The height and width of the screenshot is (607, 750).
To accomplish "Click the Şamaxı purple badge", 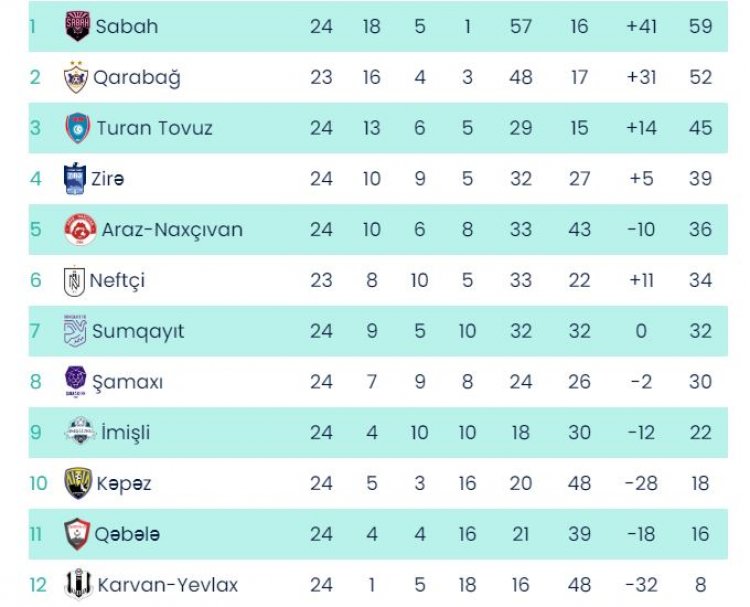I will tap(76, 381).
